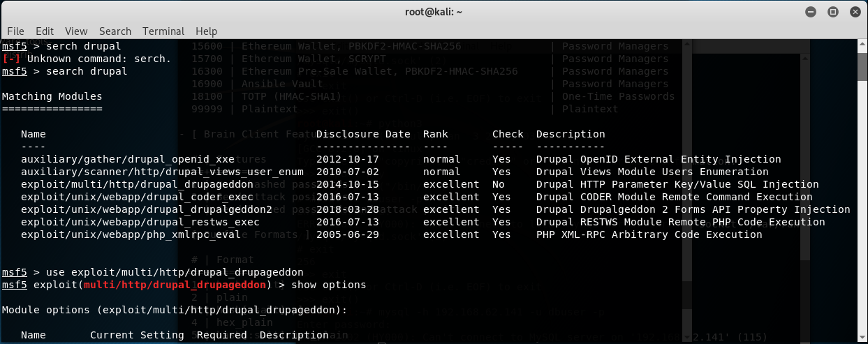
Task: Click the 'show options' command text
Action: pos(329,285)
